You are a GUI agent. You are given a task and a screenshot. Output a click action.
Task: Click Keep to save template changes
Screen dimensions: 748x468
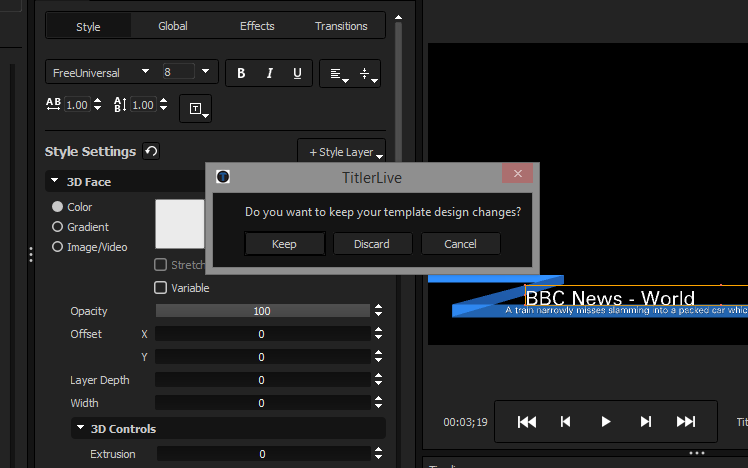(x=284, y=244)
